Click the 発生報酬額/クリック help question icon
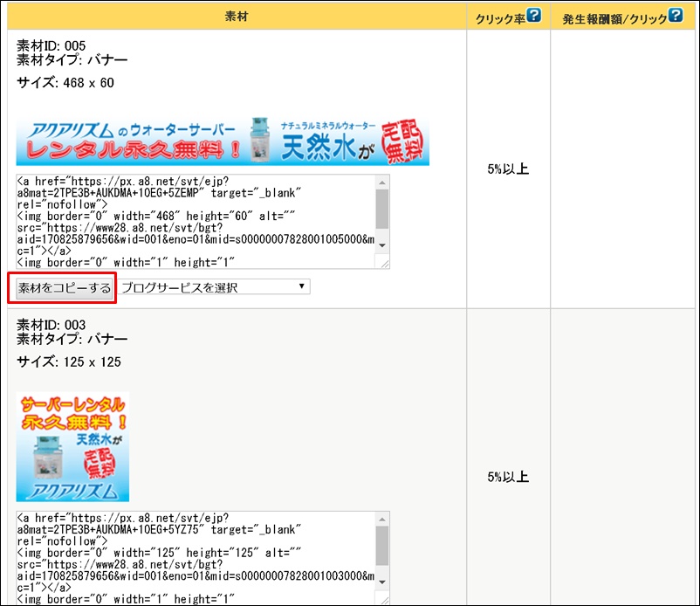 click(676, 16)
